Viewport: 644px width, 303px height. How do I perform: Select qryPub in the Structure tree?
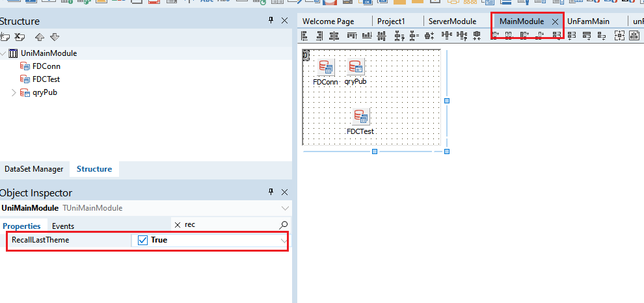click(x=45, y=92)
